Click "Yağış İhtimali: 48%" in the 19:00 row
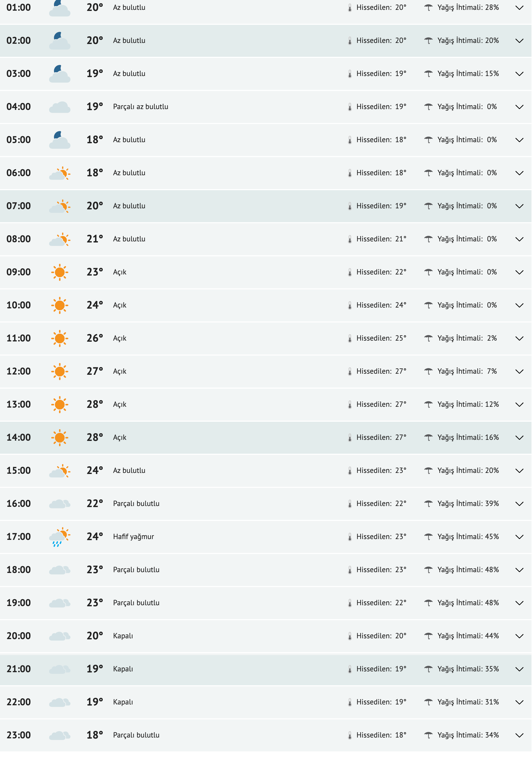Viewport: 532px width, 757px height. pyautogui.click(x=468, y=603)
